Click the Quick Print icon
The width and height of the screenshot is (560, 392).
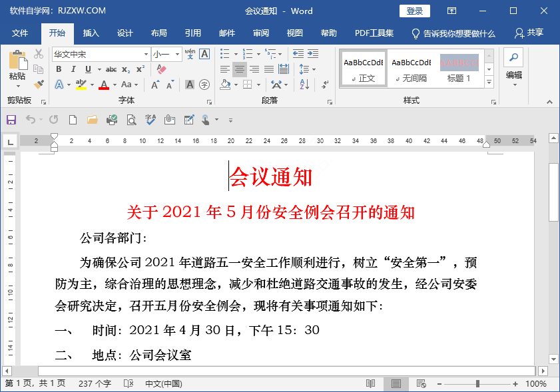point(111,118)
